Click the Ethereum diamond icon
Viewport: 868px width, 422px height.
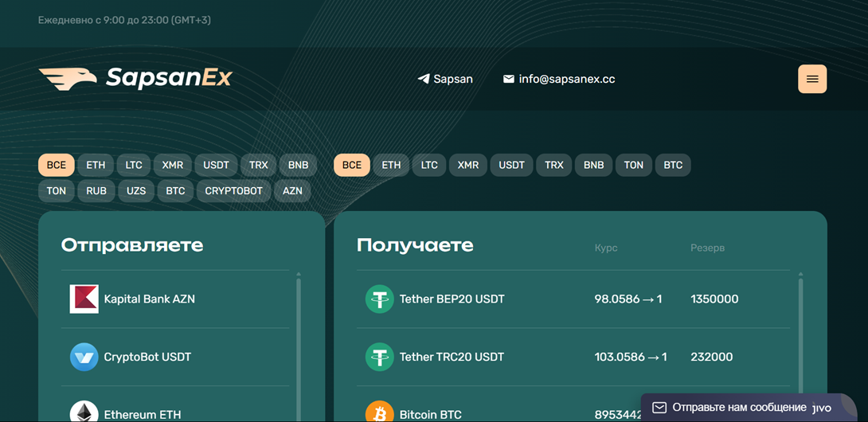point(84,411)
